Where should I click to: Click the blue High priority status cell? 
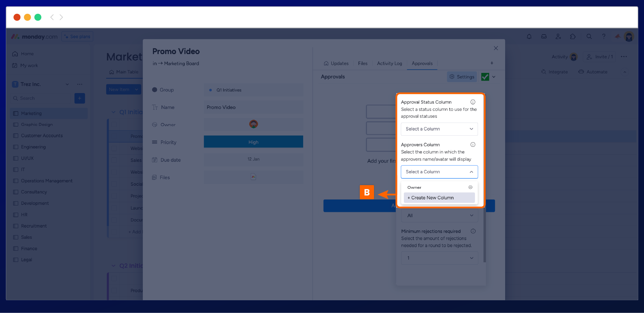click(253, 142)
